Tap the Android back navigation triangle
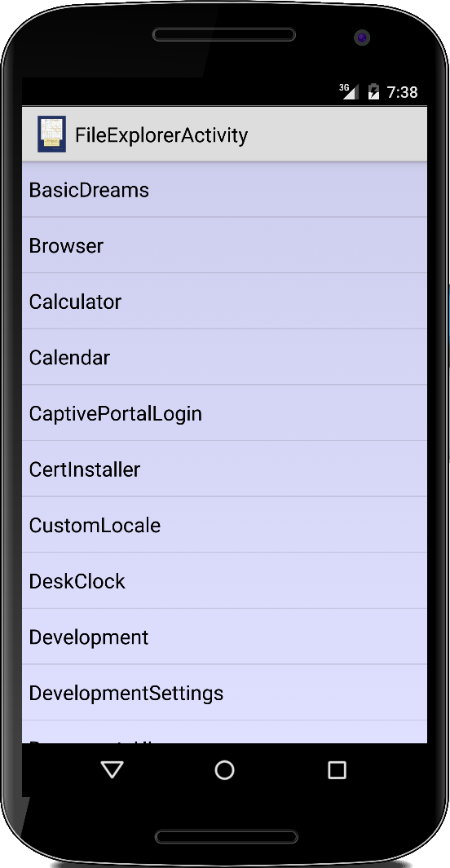The height and width of the screenshot is (868, 450). pyautogui.click(x=112, y=770)
